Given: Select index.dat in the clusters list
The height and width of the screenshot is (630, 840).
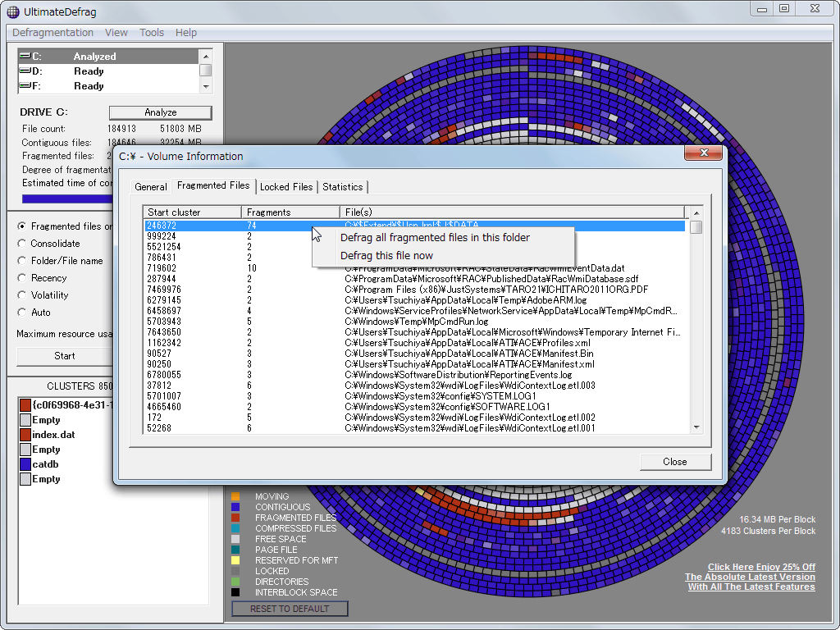Looking at the screenshot, I should tap(53, 435).
